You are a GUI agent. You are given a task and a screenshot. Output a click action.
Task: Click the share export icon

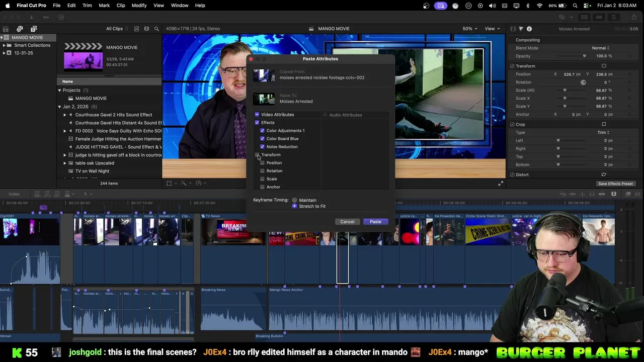click(634, 17)
